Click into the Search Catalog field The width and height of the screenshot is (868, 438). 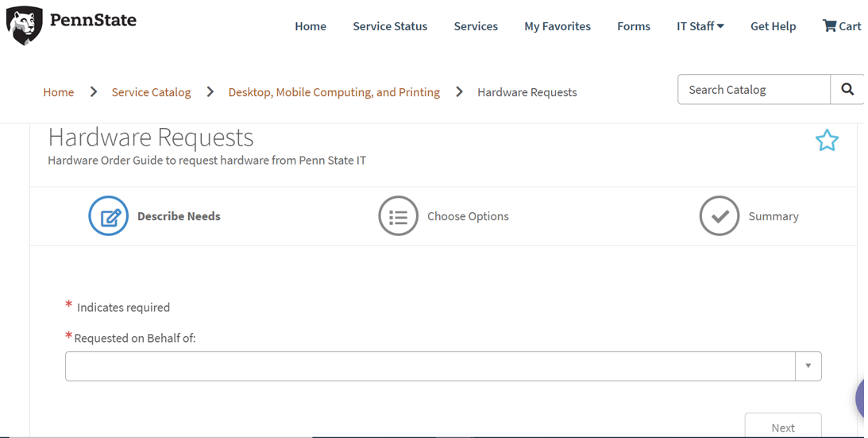[754, 89]
